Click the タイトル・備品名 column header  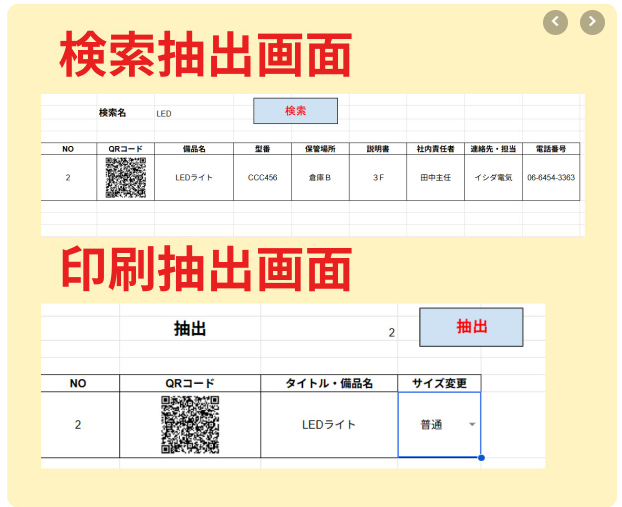329,383
